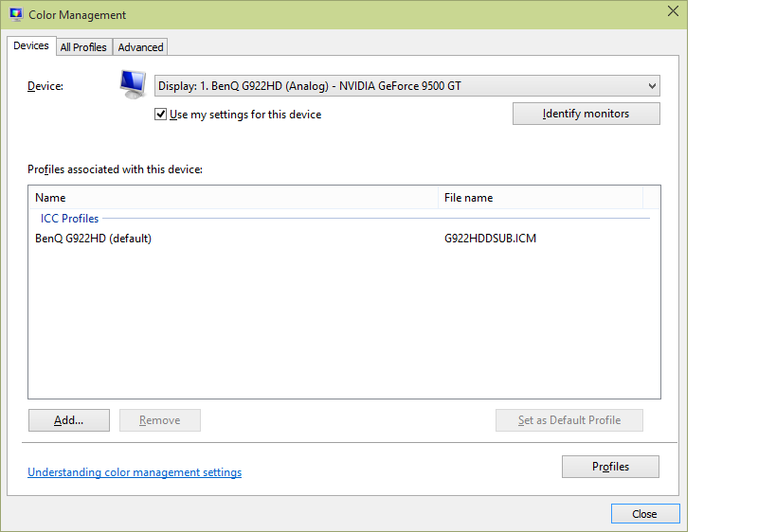The image size is (776, 532).
Task: Click the ICC Profiles group header
Action: pos(69,219)
